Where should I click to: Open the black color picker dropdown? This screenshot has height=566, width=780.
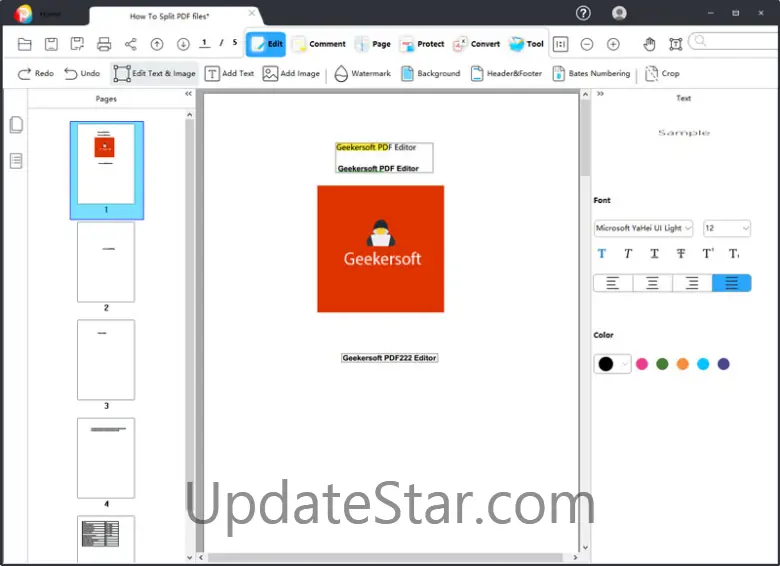point(612,364)
